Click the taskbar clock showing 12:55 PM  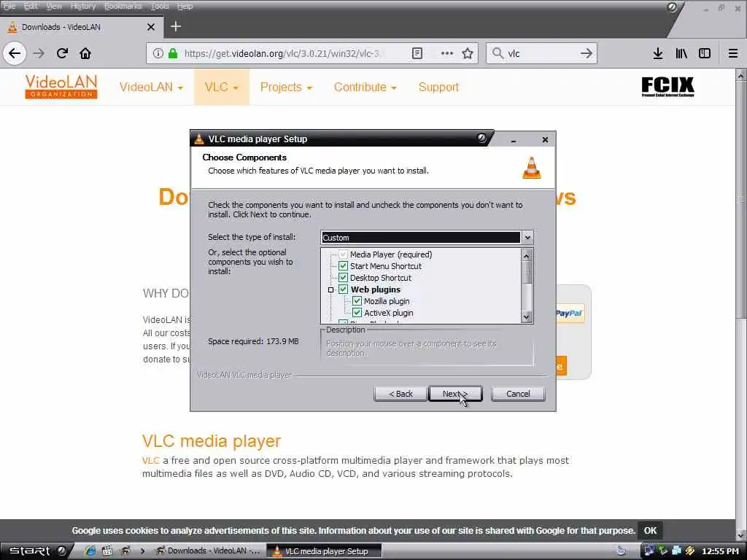(x=720, y=551)
